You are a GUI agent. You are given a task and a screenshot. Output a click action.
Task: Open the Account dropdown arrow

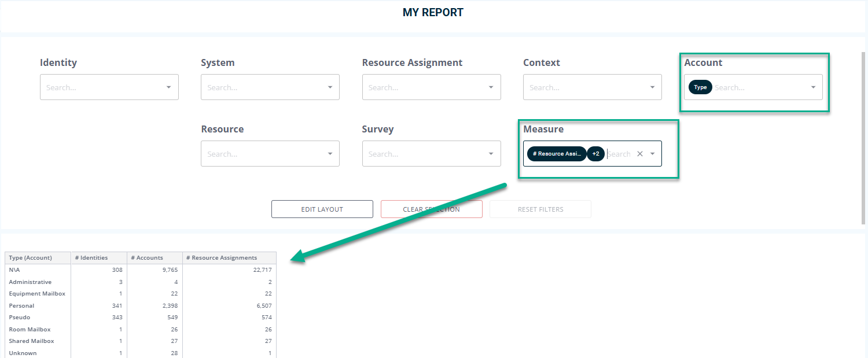pos(814,87)
